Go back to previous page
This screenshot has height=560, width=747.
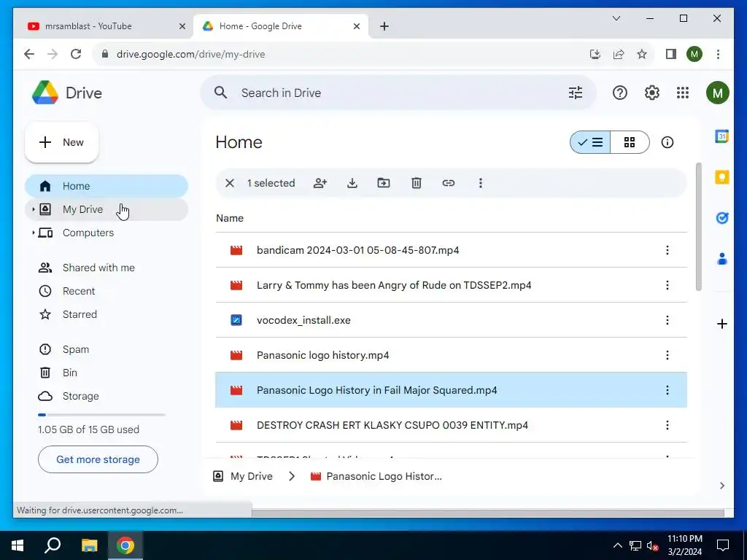(x=29, y=54)
